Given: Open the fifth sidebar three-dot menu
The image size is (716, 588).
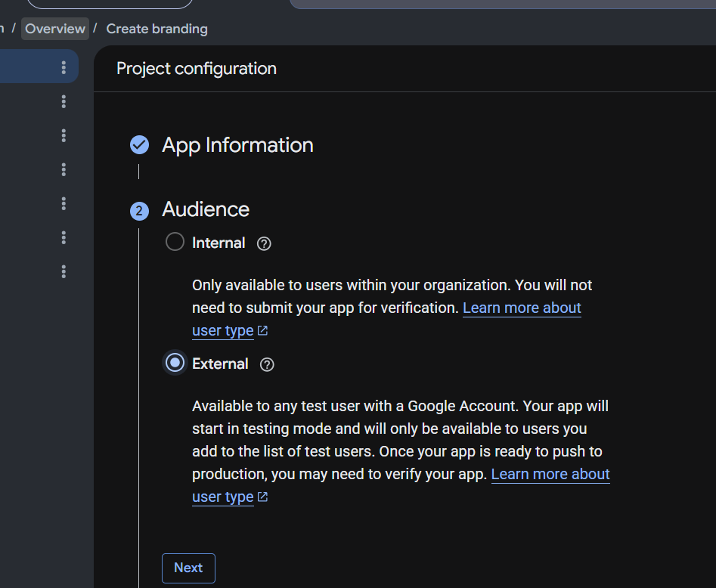Looking at the screenshot, I should point(64,203).
